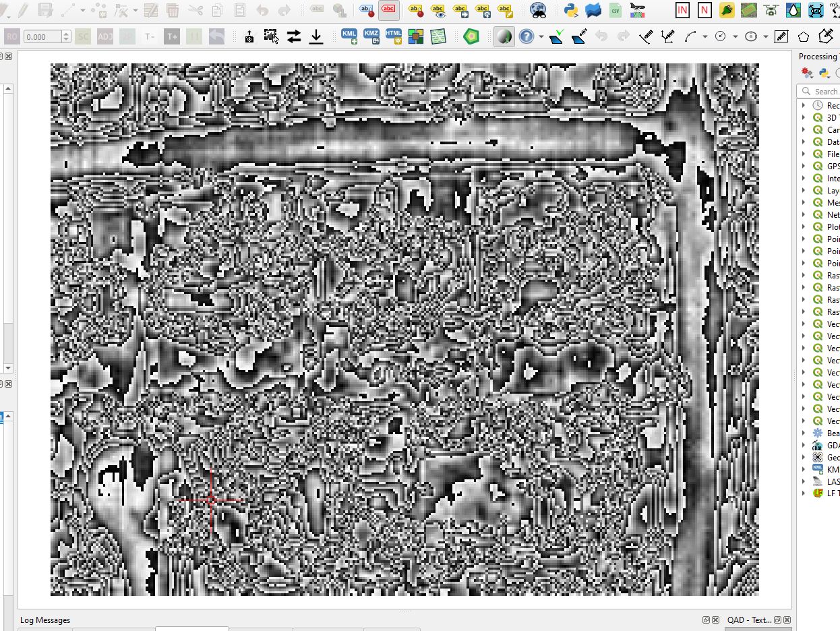Image resolution: width=840 pixels, height=631 pixels.
Task: Click the green check mark edits button
Action: pyautogui.click(x=557, y=36)
